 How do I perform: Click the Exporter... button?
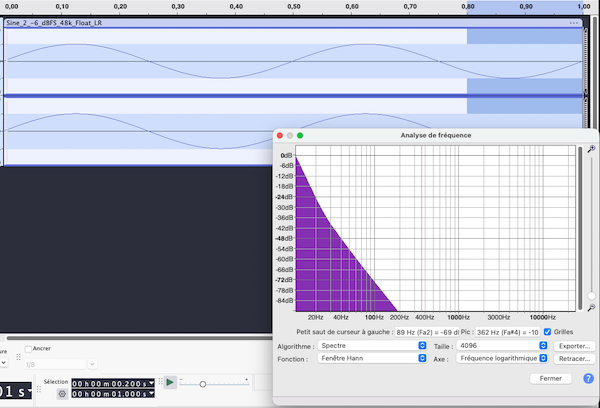pyautogui.click(x=574, y=346)
